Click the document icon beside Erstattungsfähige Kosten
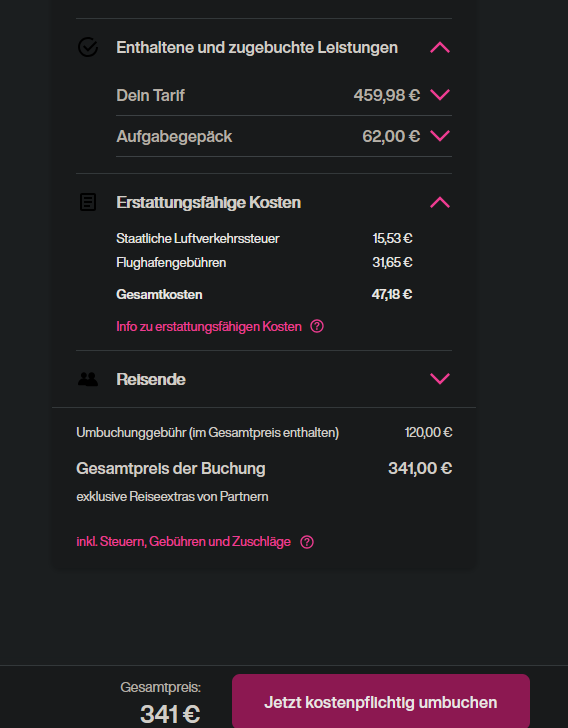The height and width of the screenshot is (728, 568). (x=88, y=202)
